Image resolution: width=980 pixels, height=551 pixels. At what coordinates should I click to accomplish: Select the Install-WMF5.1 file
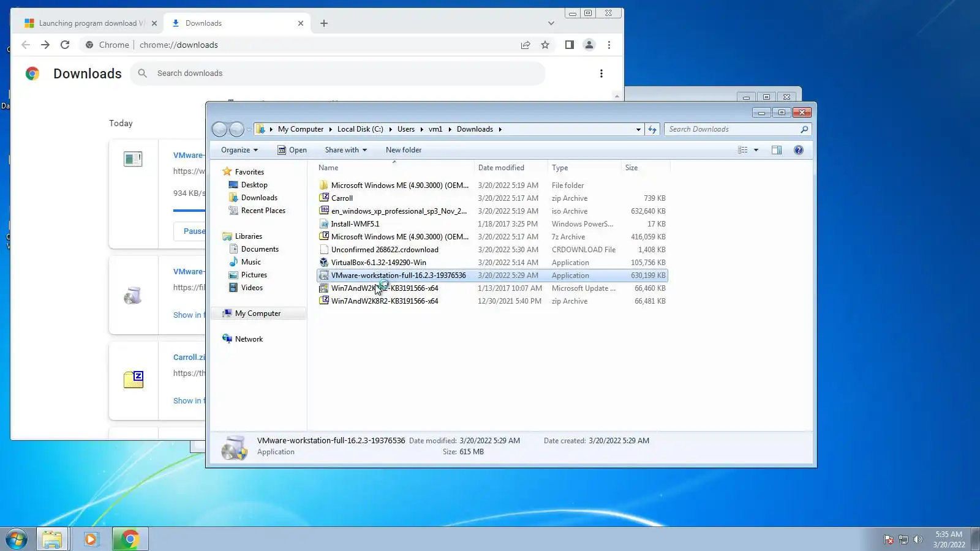pos(492,224)
